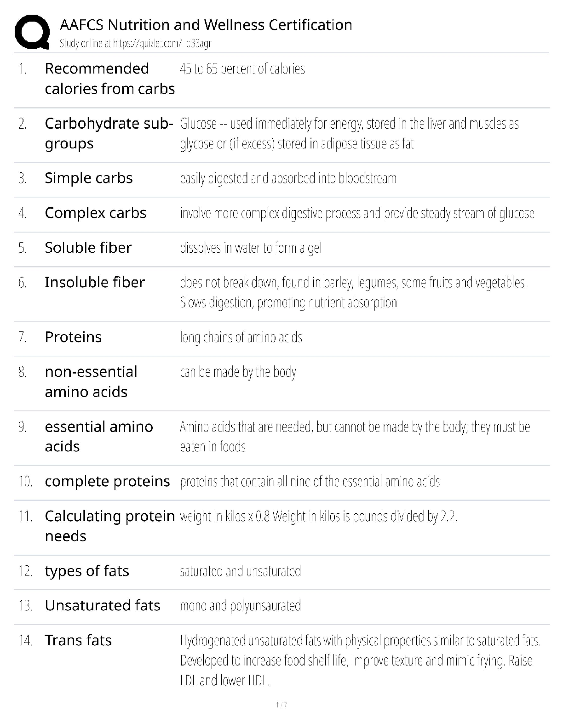The height and width of the screenshot is (728, 563).
Task: Select the Calculating protein needs term
Action: click(109, 526)
